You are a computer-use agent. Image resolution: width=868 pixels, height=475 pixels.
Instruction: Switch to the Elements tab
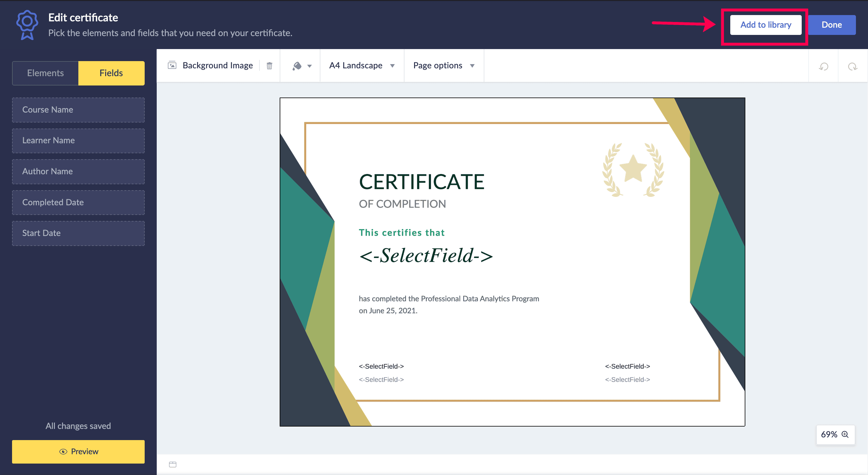click(x=45, y=73)
